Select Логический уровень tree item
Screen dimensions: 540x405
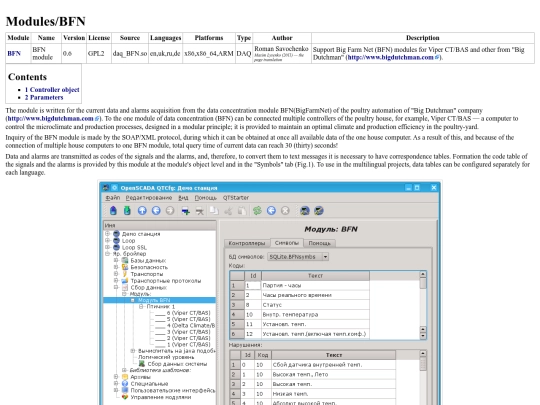[x=166, y=357]
